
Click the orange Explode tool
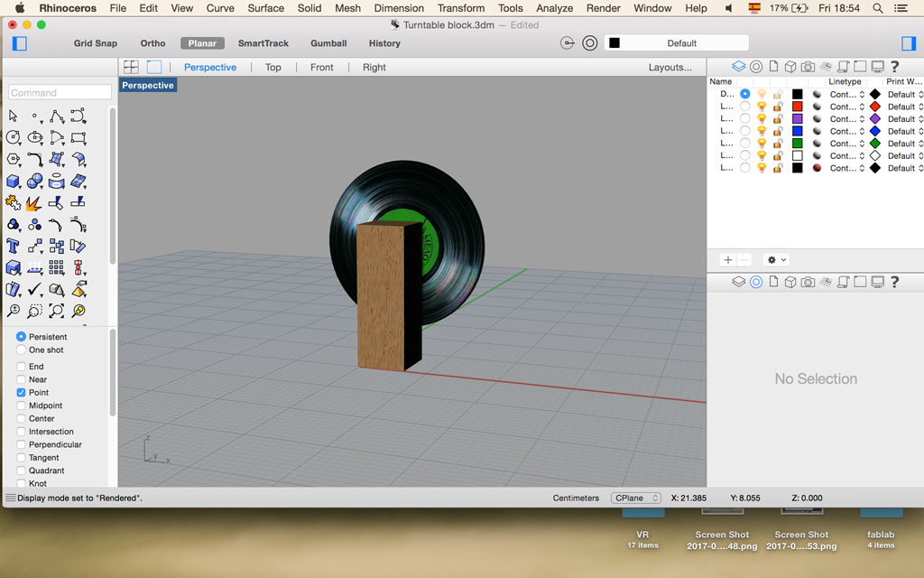pos(34,203)
